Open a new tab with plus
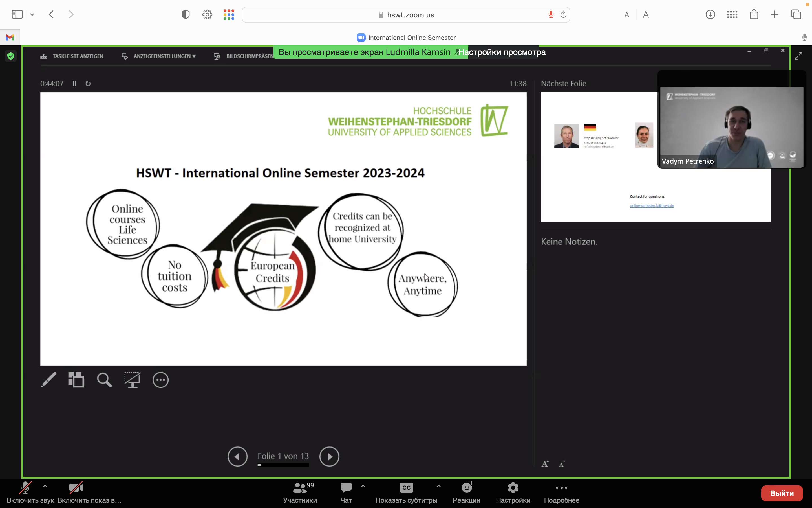 click(x=775, y=14)
